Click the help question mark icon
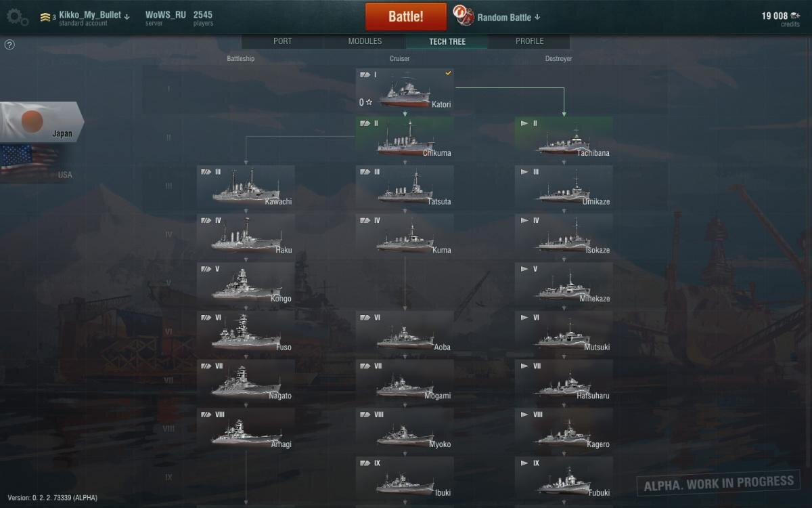Screen dimensions: 812x508 9,45
